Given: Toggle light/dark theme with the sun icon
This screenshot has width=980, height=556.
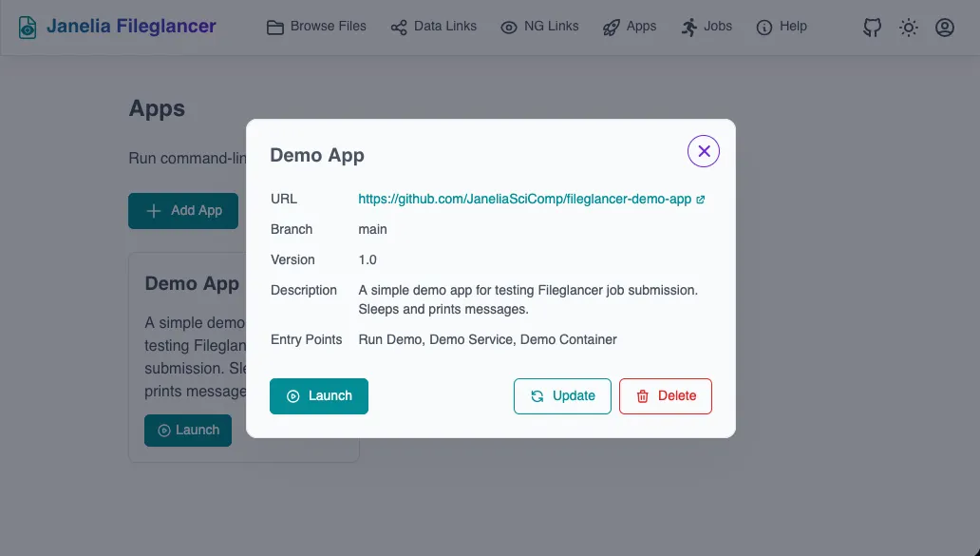Looking at the screenshot, I should pyautogui.click(x=908, y=27).
